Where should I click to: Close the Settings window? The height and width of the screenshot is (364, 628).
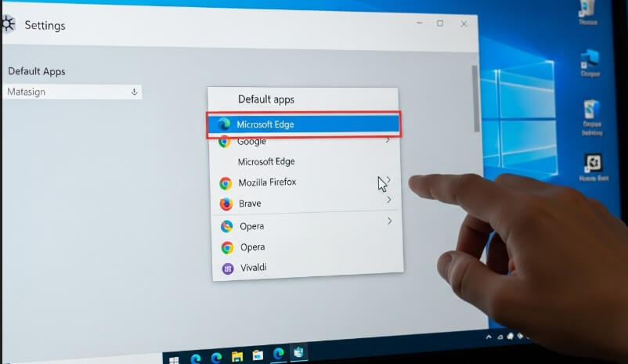point(464,24)
